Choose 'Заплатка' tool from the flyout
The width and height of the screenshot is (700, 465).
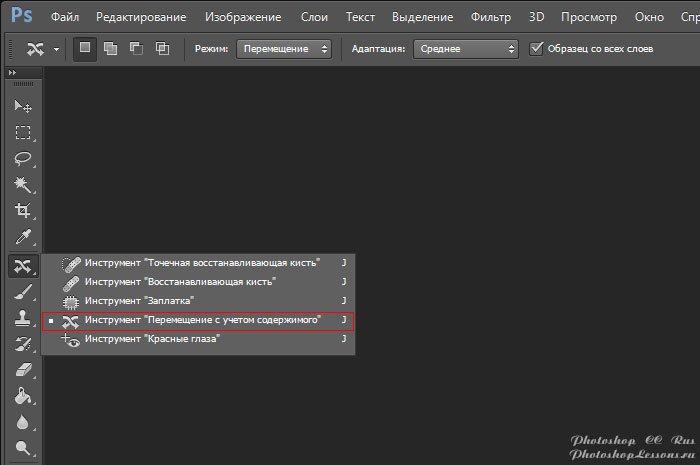[139, 300]
